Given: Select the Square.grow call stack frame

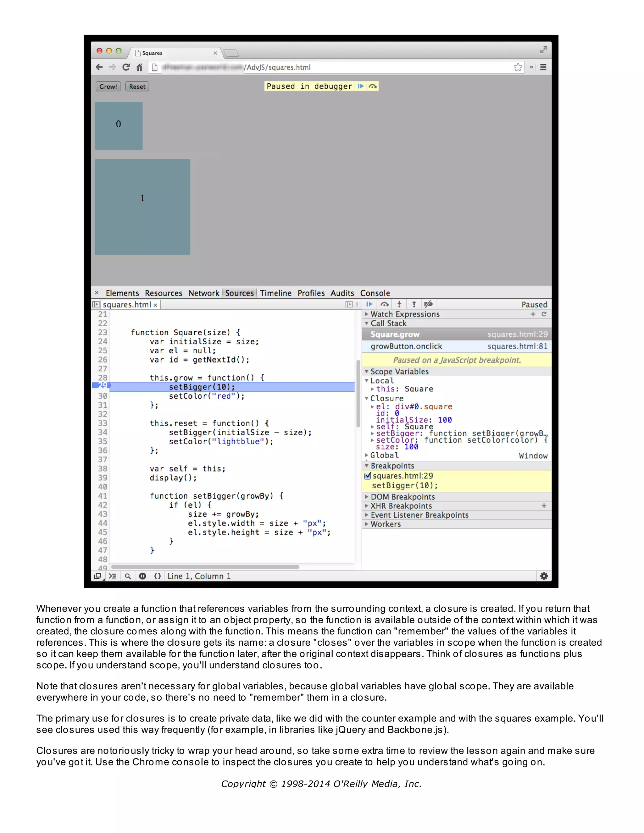Looking at the screenshot, I should coord(457,334).
